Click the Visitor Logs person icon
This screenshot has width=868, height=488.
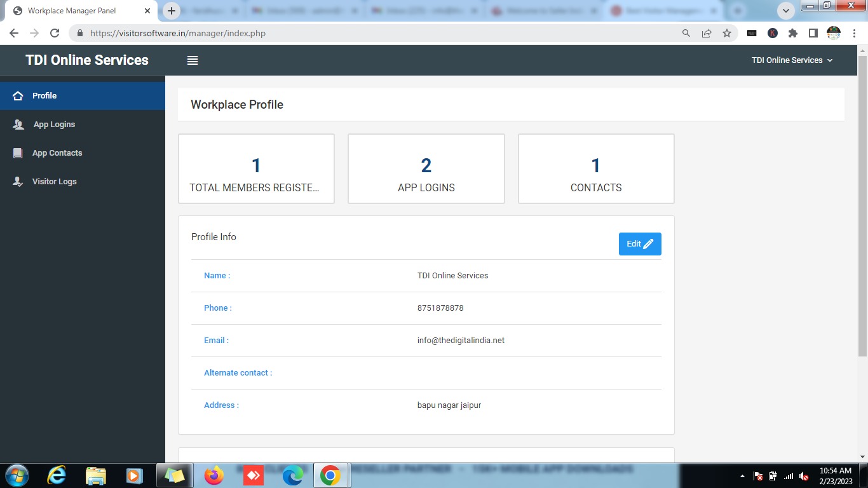(x=18, y=182)
